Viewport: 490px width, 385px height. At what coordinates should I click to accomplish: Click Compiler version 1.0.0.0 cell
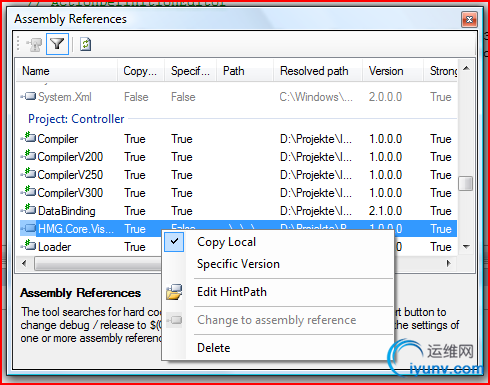tap(385, 139)
